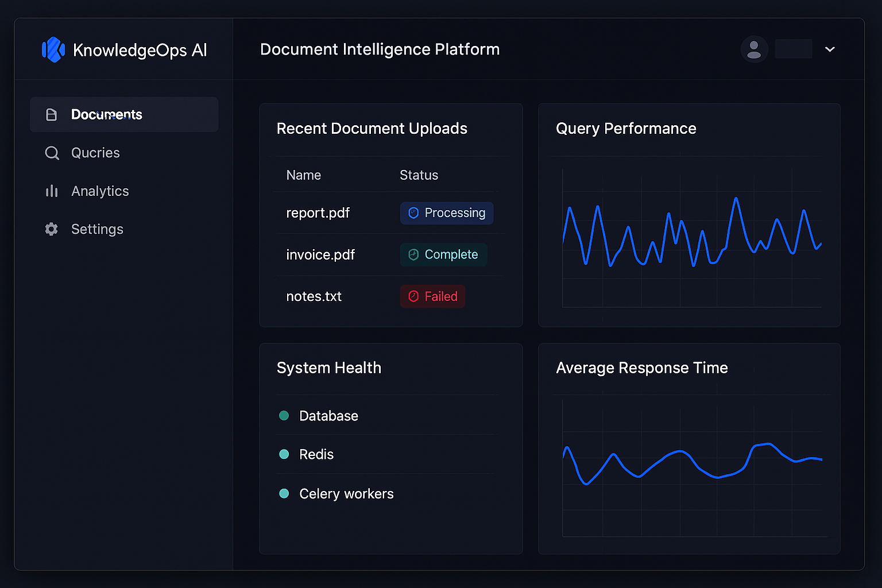Click the System Health heading
Viewport: 882px width, 588px height.
328,368
